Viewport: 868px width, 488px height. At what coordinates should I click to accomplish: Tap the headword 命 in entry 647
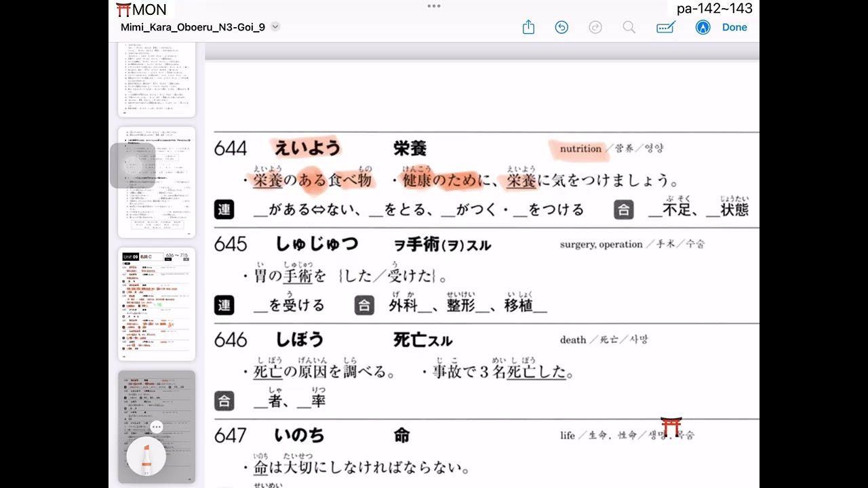(x=401, y=435)
